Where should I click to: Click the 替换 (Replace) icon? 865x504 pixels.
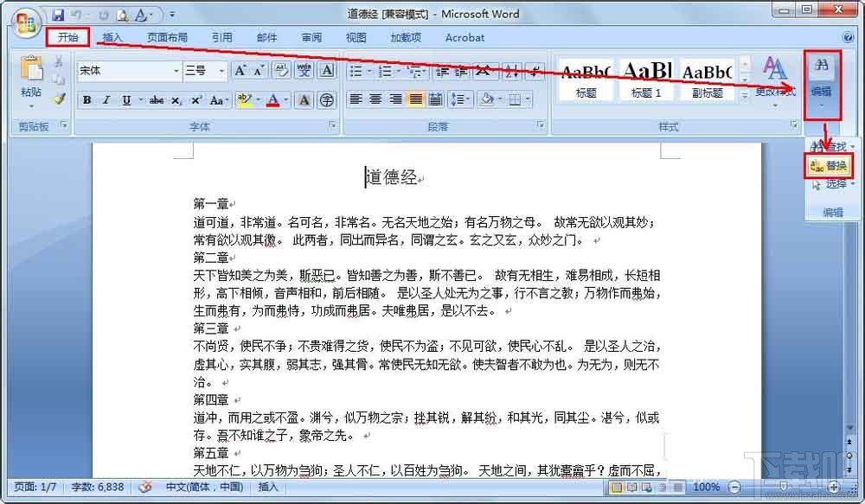[829, 164]
